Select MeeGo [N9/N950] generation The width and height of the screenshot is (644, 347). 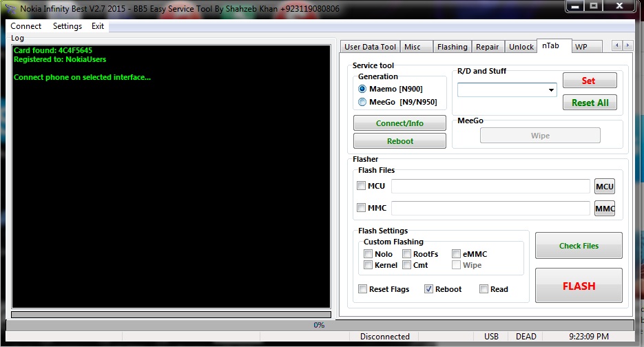point(362,102)
